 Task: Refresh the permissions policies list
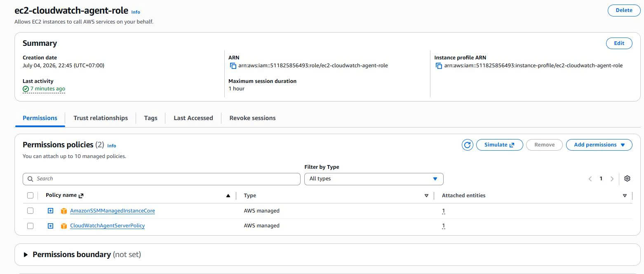[467, 145]
